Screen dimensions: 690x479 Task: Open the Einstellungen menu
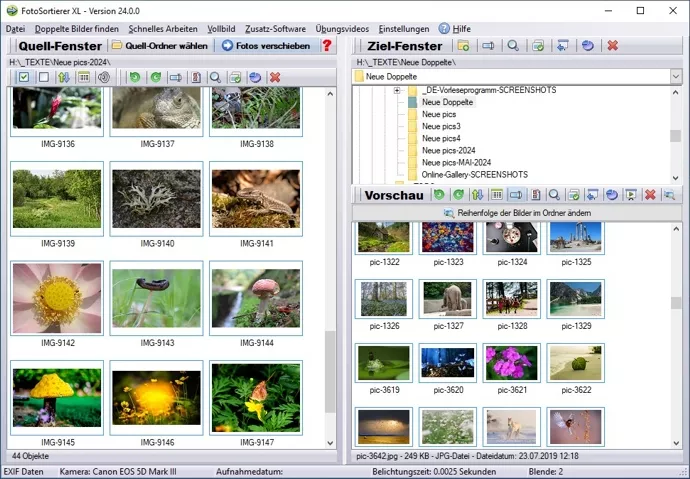coord(404,29)
